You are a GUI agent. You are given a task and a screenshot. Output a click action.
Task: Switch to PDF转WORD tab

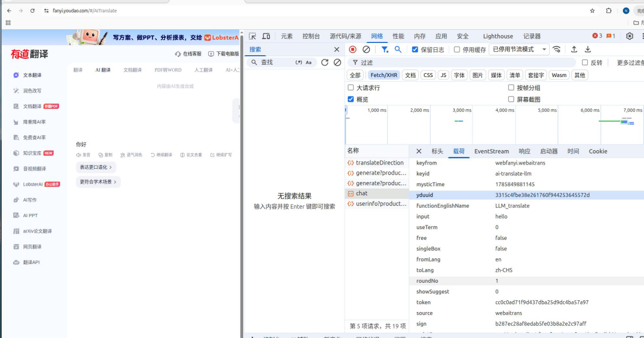[168, 70]
